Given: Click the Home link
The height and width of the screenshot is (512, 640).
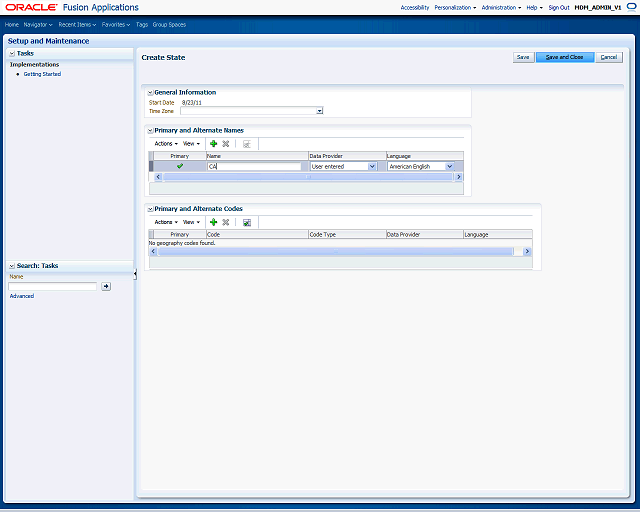Looking at the screenshot, I should pos(12,24).
